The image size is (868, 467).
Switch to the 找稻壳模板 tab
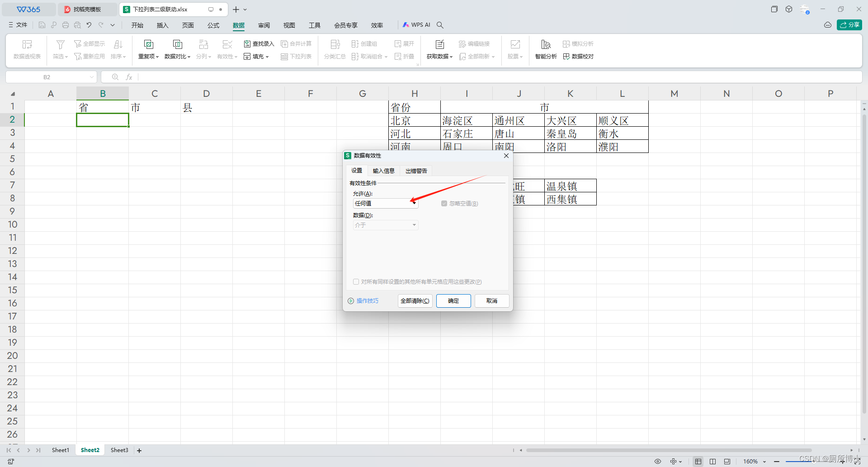coord(87,10)
